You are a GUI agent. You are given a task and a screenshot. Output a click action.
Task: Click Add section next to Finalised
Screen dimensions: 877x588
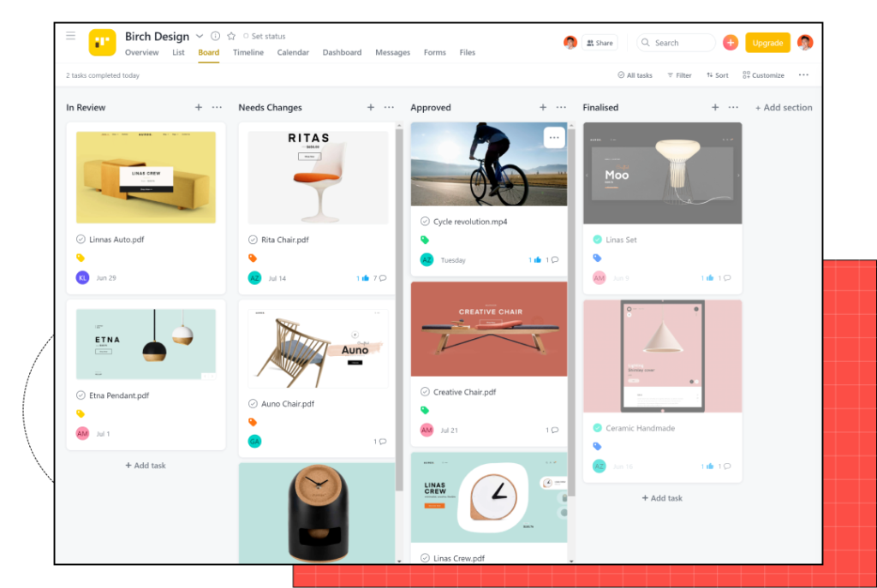tap(784, 107)
